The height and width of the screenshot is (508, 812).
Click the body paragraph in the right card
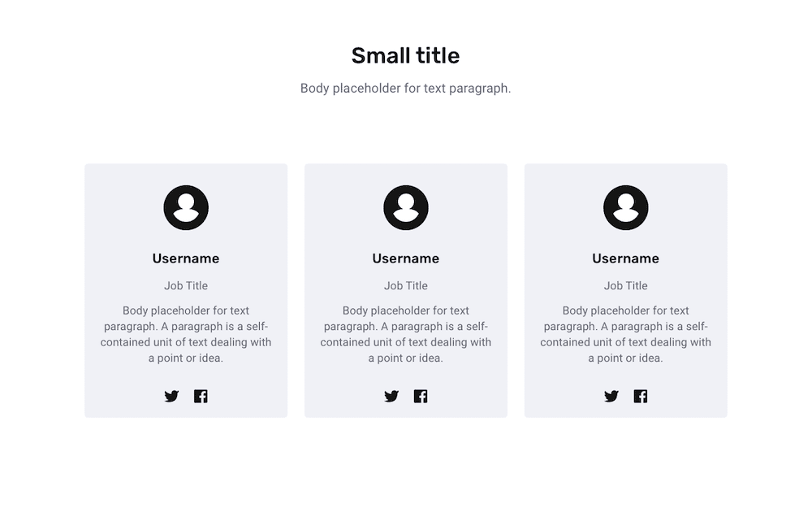point(625,334)
